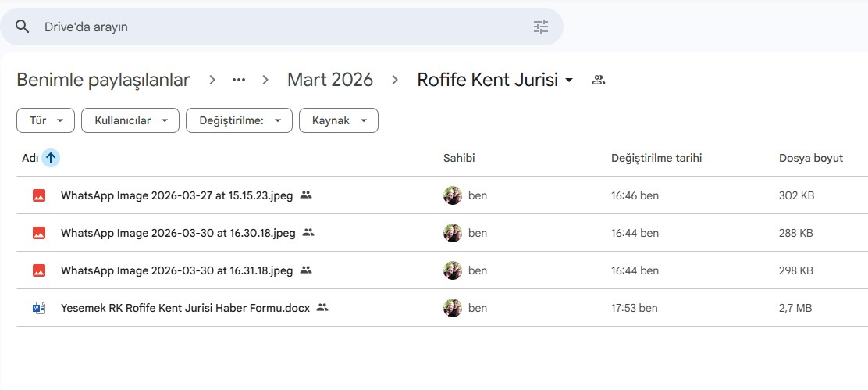Expand the Kaynak filter dropdown
868x390 pixels.
coord(339,120)
